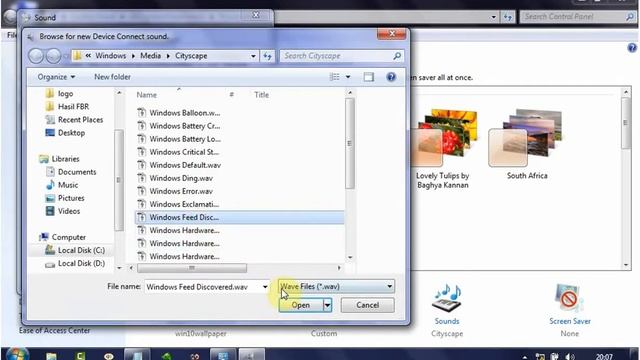Show hidden system tray icons
The width and height of the screenshot is (640, 360).
click(524, 357)
